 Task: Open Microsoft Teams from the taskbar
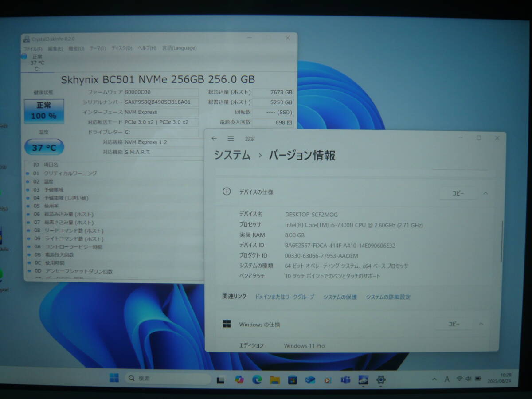[345, 380]
